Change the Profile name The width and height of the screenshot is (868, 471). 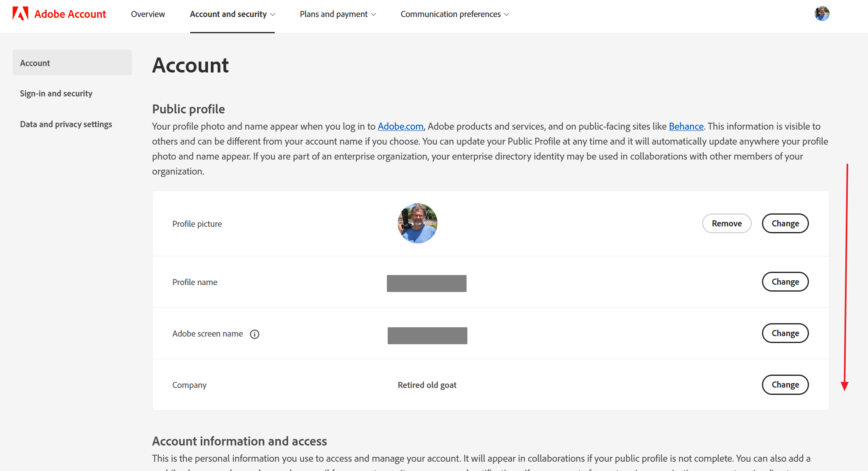tap(785, 282)
